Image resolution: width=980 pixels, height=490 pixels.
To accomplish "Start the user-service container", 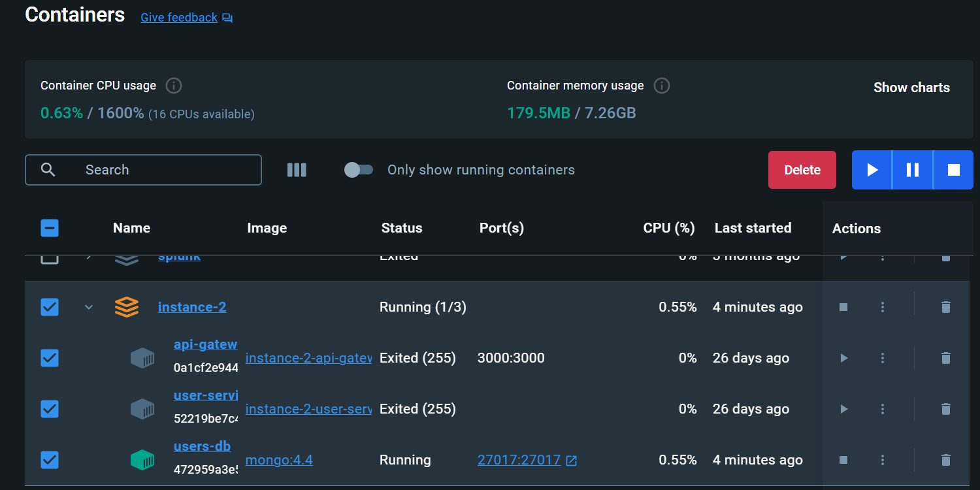I will [x=843, y=409].
